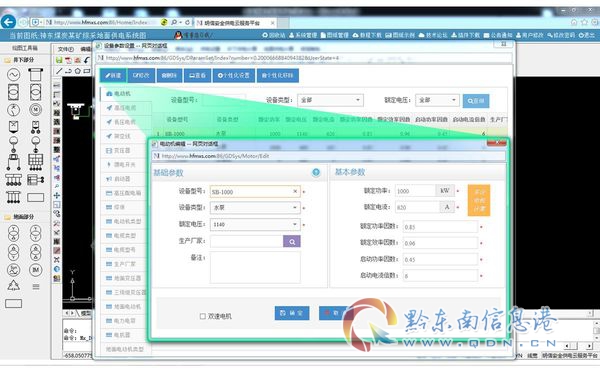Image resolution: width=600 pixels, height=375 pixels.
Task: Go back with the browser back arrow
Action: [8, 22]
